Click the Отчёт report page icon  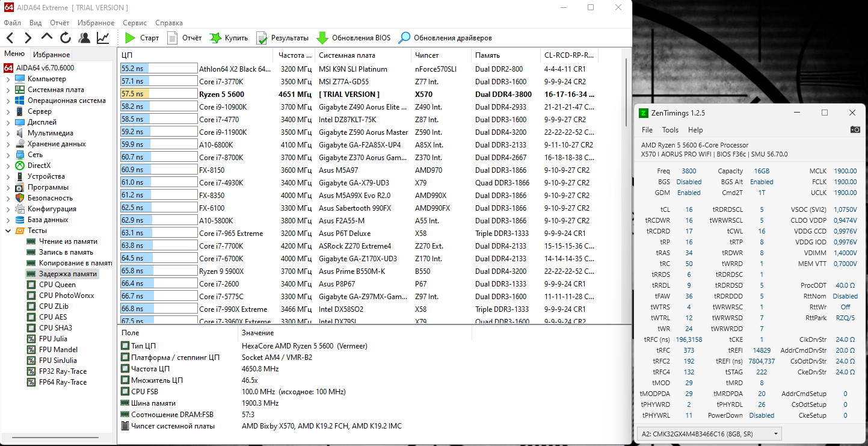[x=173, y=38]
